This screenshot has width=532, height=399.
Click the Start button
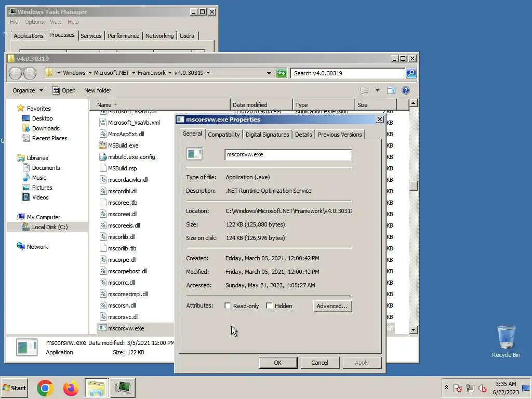point(14,388)
